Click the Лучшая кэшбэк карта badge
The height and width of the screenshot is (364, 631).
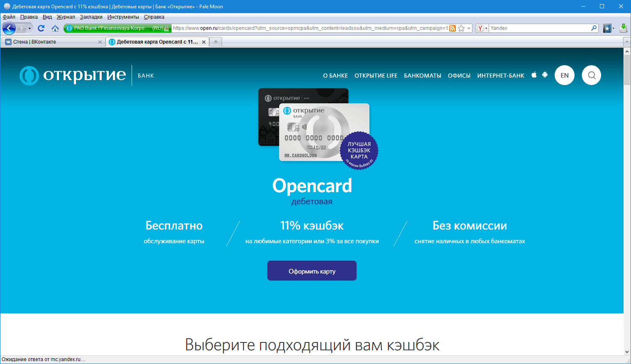359,151
